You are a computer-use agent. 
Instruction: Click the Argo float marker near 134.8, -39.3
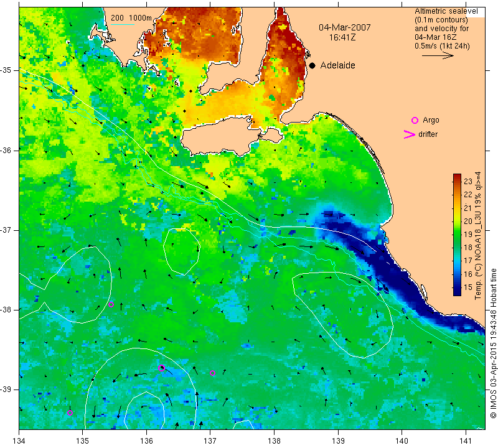(70, 413)
